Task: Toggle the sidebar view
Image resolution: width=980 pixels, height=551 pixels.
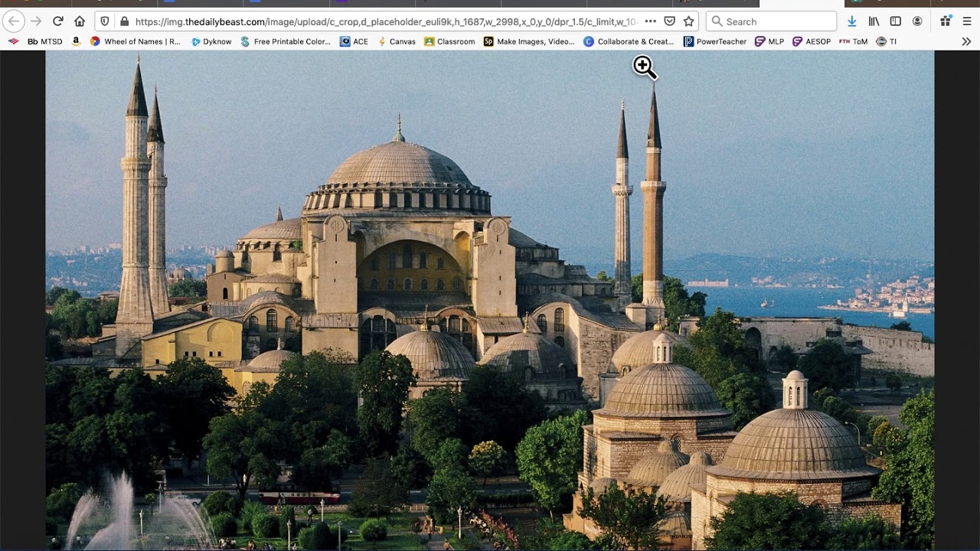Action: point(895,21)
